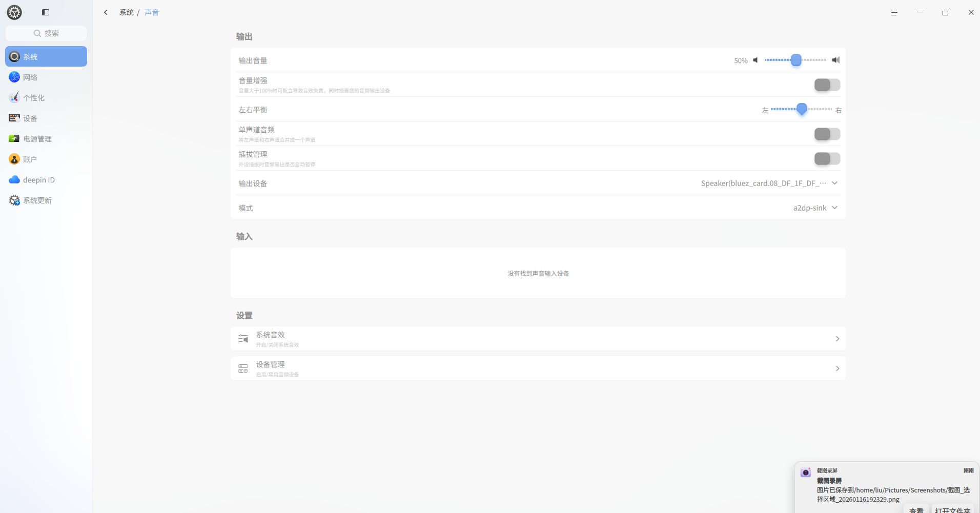The height and width of the screenshot is (513, 980).
Task: Enable the 单声道音频 mono audio switch
Action: point(827,134)
